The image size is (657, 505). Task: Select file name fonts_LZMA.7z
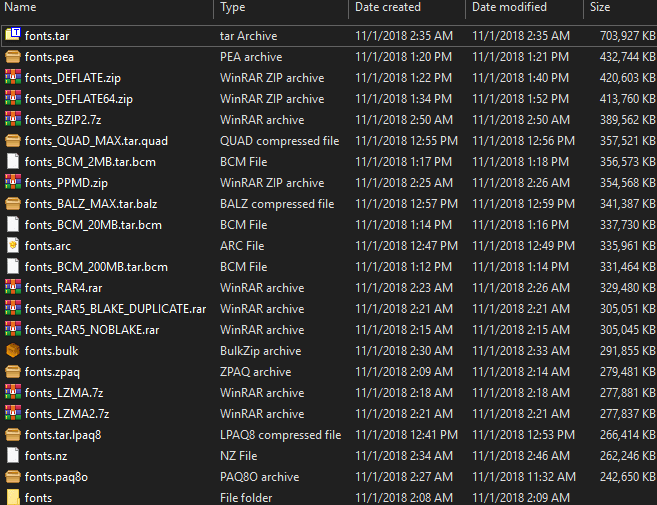(x=64, y=393)
